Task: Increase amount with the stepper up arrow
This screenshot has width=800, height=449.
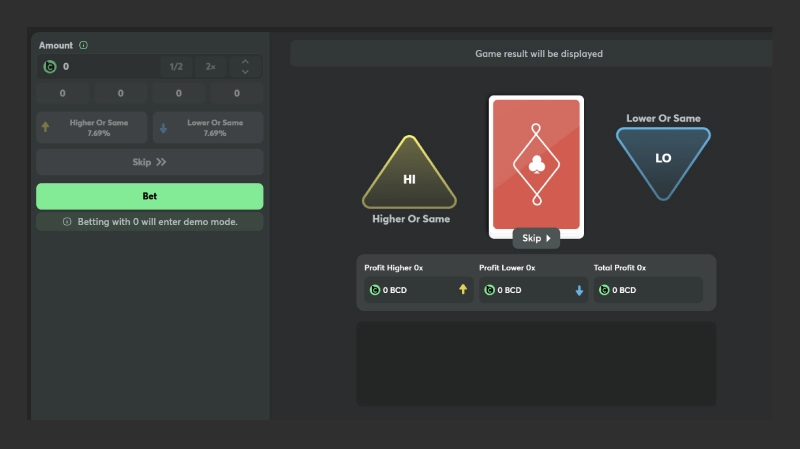Action: click(245, 61)
